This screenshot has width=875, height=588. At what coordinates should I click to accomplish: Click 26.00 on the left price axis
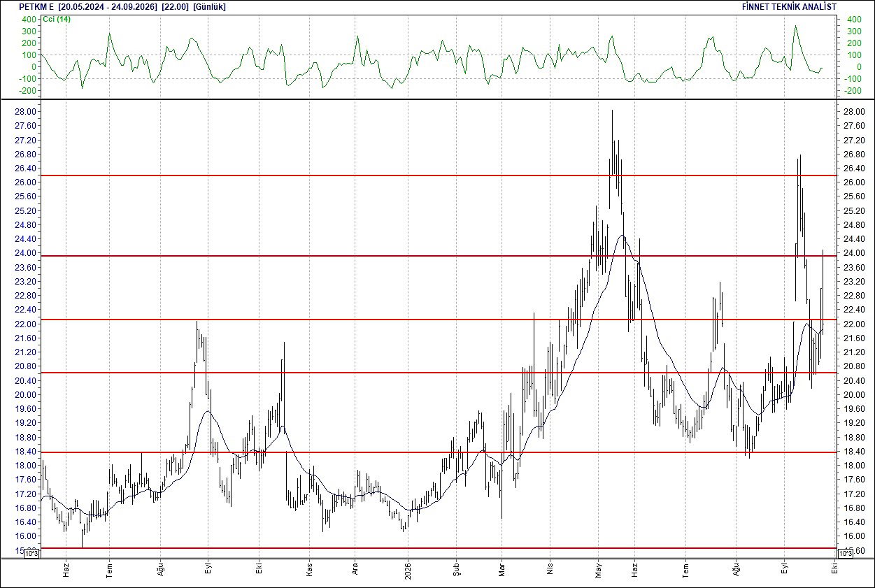tap(26, 182)
